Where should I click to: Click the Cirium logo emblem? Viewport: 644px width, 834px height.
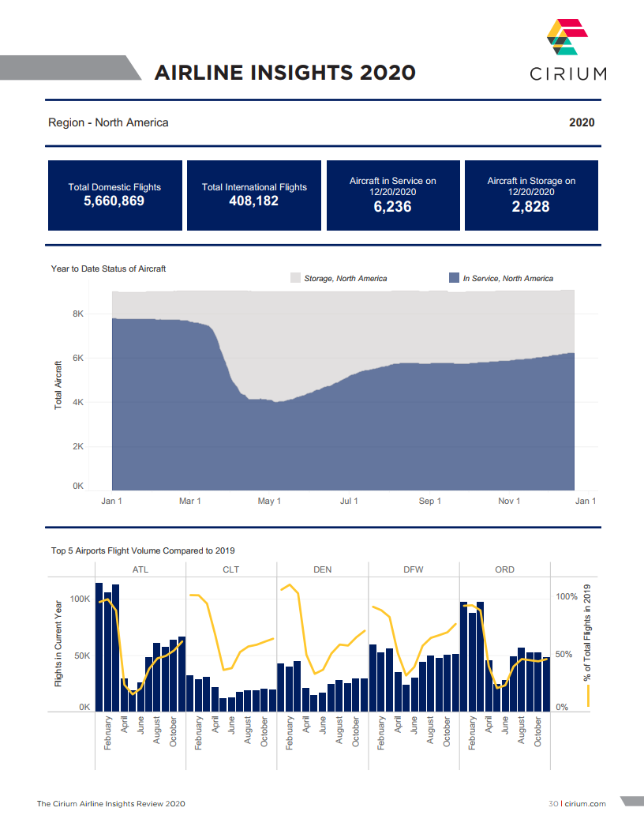567,37
